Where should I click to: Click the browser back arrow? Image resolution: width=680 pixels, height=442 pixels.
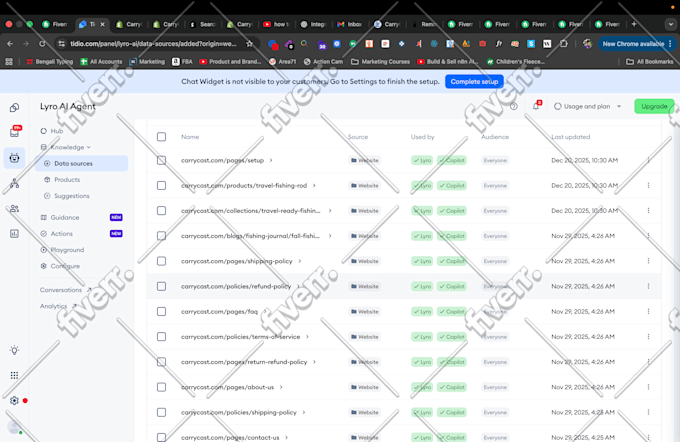tap(10, 44)
